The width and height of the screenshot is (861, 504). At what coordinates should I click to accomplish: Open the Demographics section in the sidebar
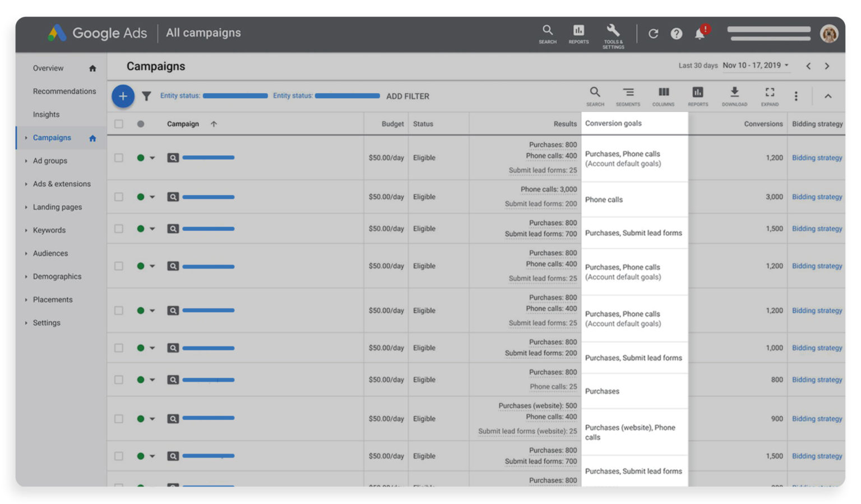(x=57, y=276)
